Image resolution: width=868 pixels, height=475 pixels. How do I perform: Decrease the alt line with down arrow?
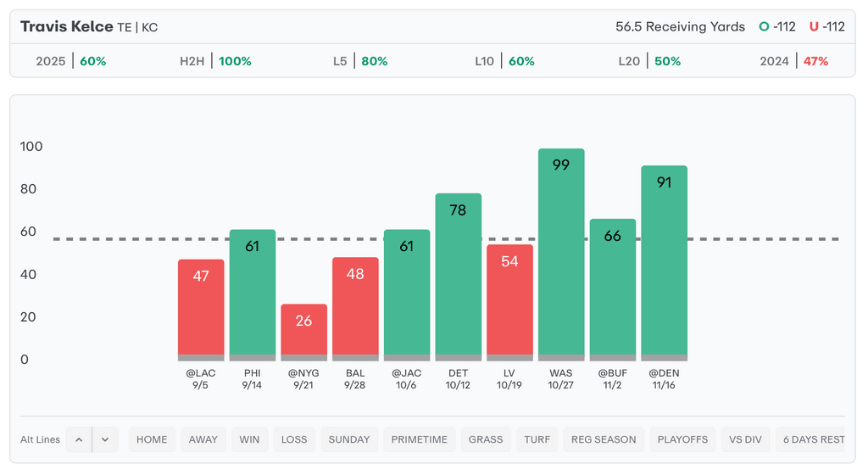(x=105, y=439)
